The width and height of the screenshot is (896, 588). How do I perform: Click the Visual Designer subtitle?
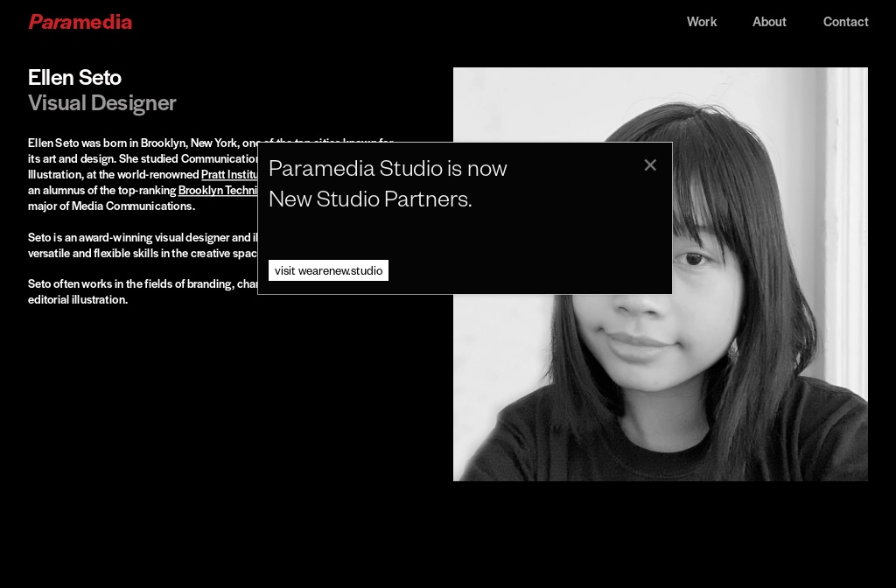(x=101, y=102)
